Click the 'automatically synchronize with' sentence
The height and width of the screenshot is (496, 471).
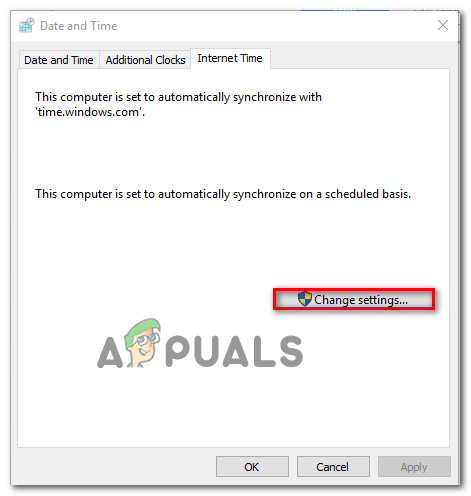click(178, 104)
